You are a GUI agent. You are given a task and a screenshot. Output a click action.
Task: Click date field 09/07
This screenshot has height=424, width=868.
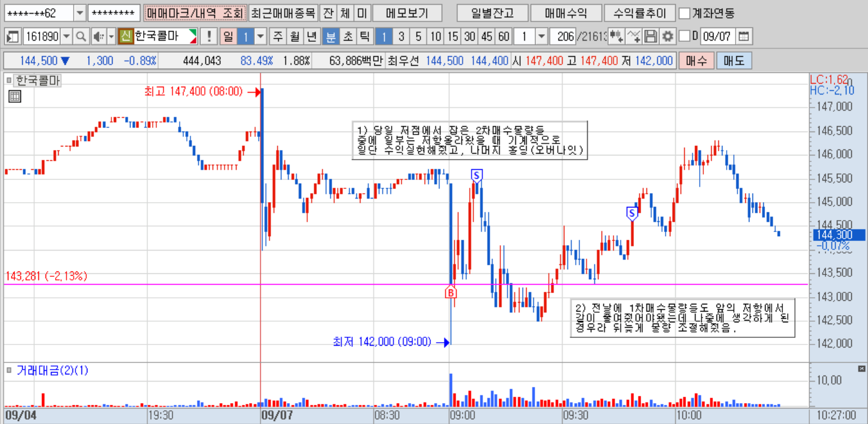pyautogui.click(x=718, y=36)
